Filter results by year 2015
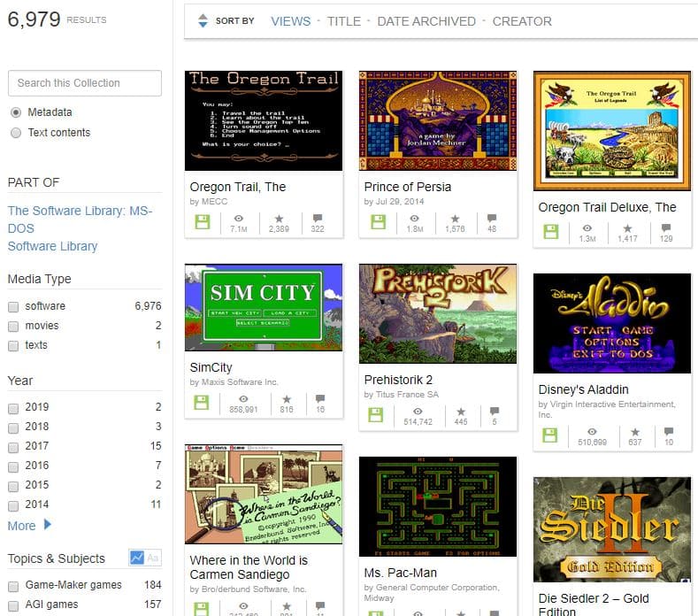698x616 pixels. pos(13,487)
